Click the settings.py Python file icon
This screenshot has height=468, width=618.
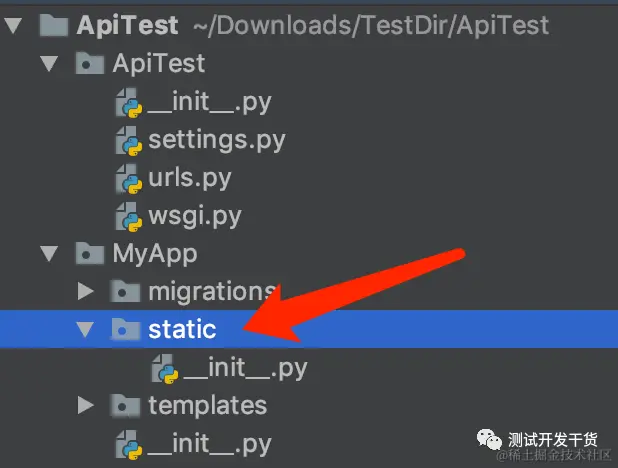(128, 140)
